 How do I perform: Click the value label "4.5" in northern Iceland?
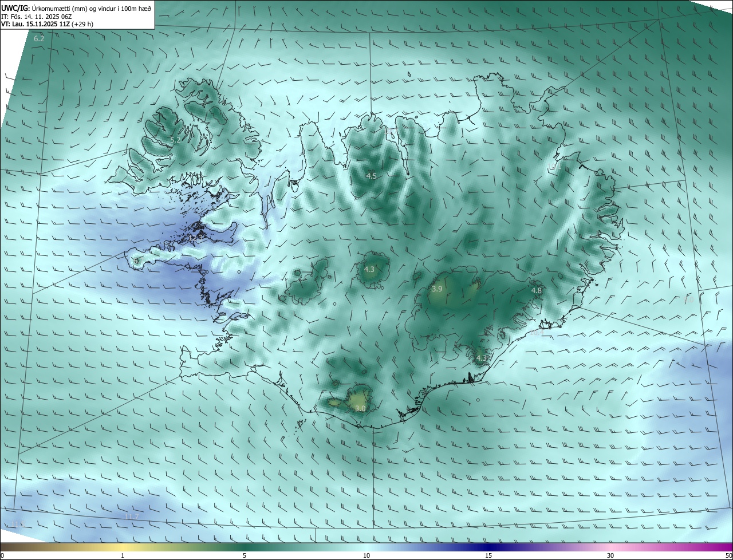[371, 176]
